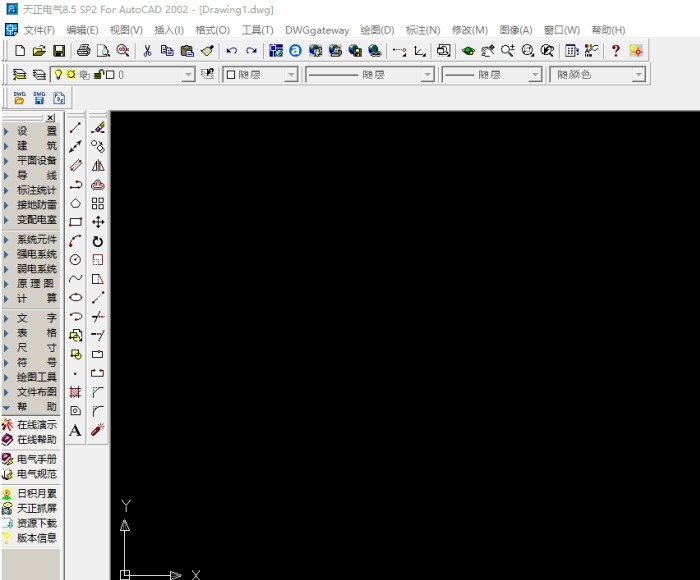
Task: Open the plot style 随颜色 dropdown
Action: coord(639,75)
